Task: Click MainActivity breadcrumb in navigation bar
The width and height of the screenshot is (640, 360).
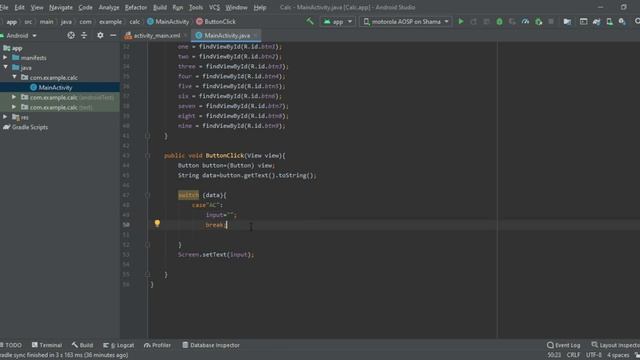Action: coord(168,22)
